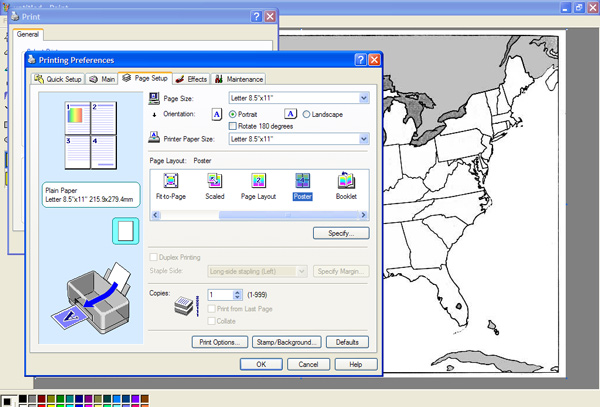The image size is (600, 407).
Task: Open the Maintenance tab
Action: 239,79
